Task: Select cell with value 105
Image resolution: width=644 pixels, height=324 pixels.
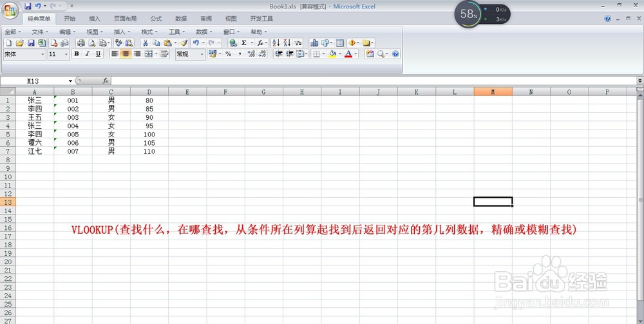Action: point(149,142)
